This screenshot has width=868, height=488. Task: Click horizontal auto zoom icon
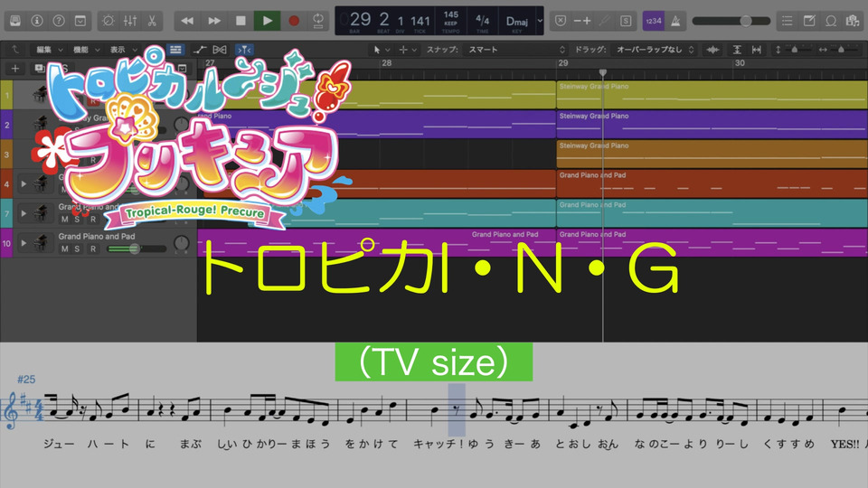pyautogui.click(x=757, y=50)
